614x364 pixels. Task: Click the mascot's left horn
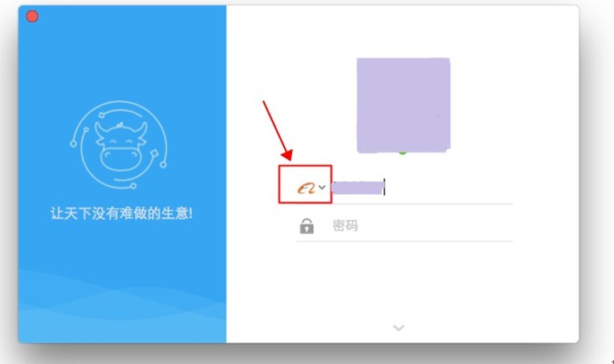(100, 131)
